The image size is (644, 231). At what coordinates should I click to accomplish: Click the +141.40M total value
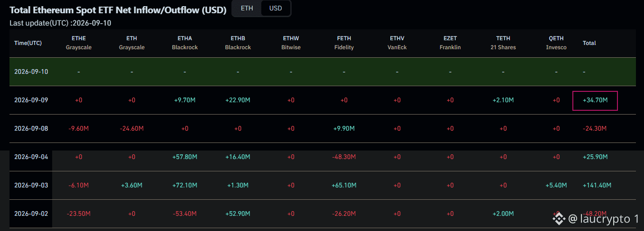tap(597, 185)
